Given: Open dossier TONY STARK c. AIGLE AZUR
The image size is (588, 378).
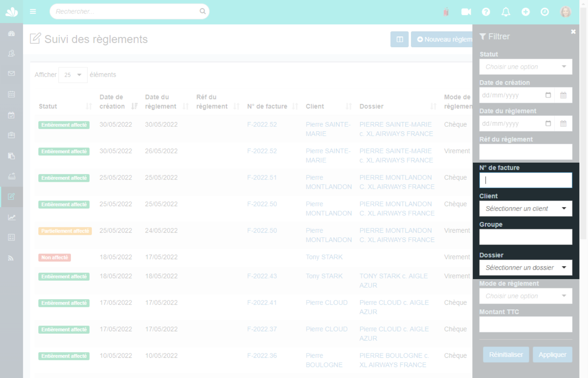Looking at the screenshot, I should coord(394,281).
